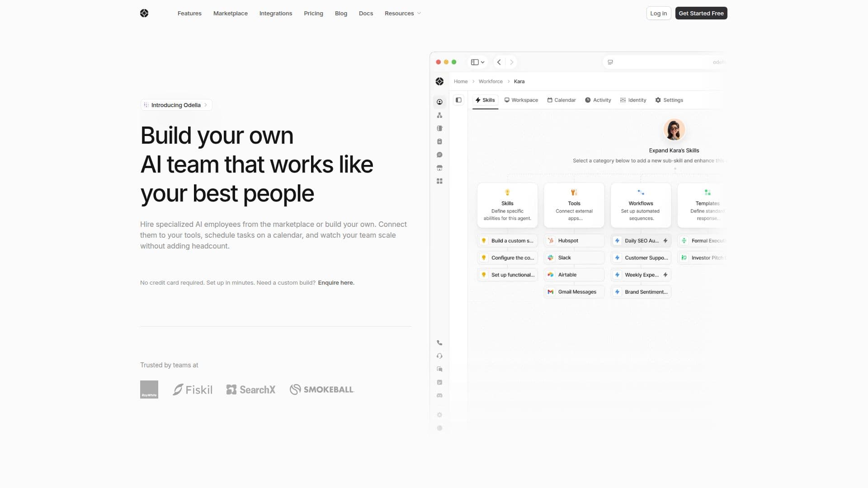Go to Workforce in the breadcrumb

491,81
